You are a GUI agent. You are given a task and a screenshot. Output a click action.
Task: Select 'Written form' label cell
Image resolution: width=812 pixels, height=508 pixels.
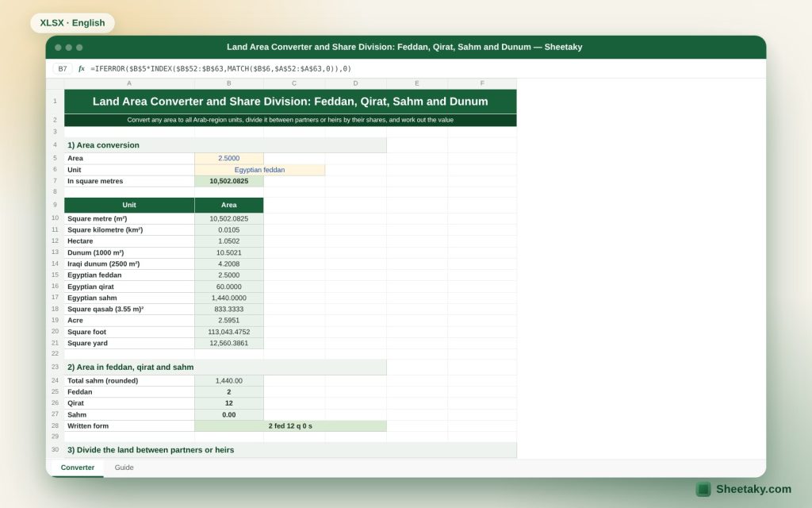click(129, 425)
